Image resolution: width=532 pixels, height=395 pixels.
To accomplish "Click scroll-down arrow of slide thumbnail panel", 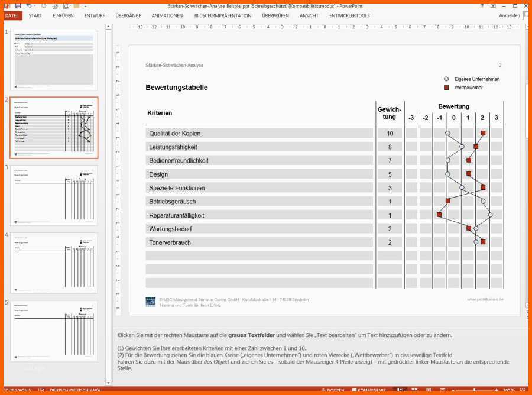I will pyautogui.click(x=108, y=382).
